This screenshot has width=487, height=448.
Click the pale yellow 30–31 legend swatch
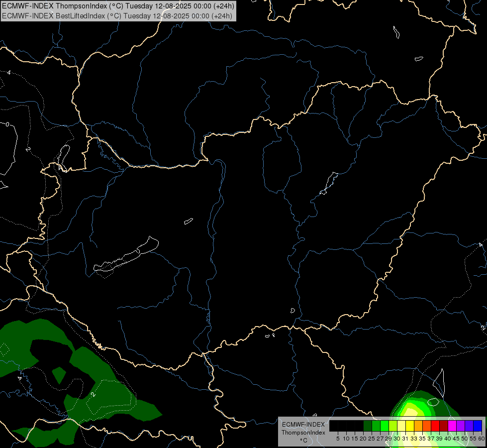[401, 426]
